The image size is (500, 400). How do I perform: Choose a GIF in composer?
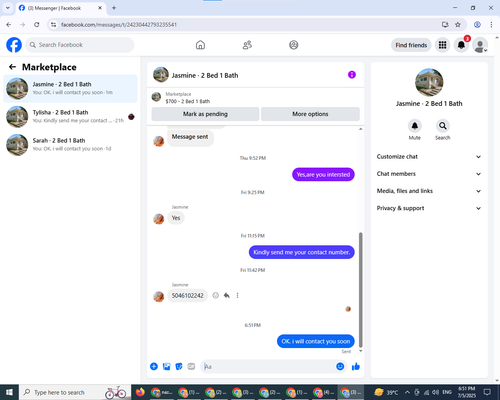[191, 367]
